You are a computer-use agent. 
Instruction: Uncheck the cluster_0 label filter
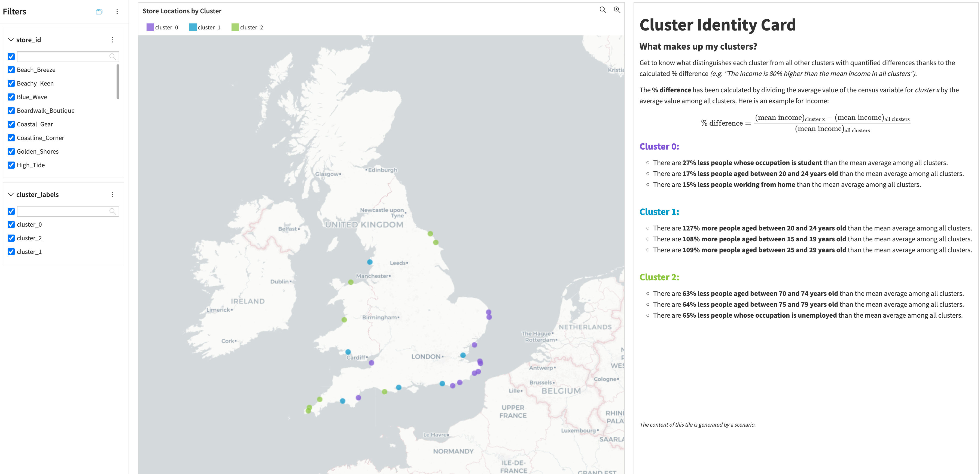tap(11, 225)
